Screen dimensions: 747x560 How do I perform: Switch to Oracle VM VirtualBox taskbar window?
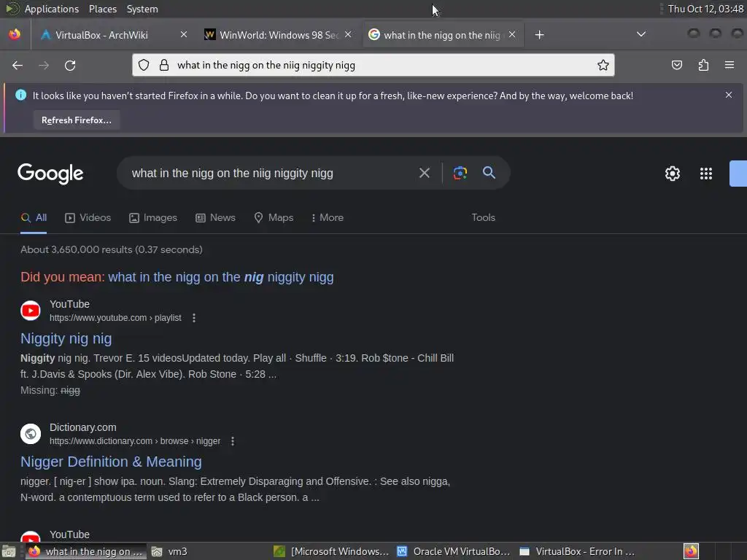(454, 551)
